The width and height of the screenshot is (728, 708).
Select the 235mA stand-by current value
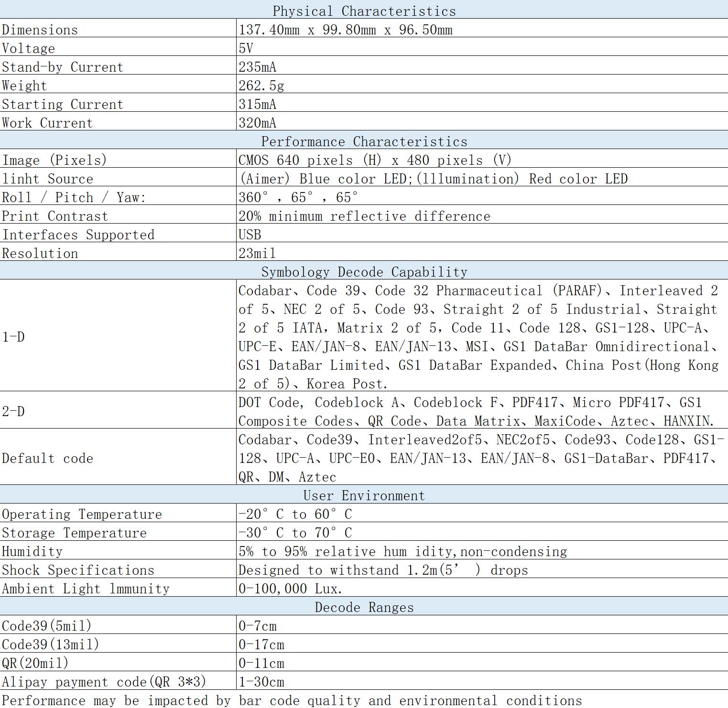pos(258,67)
